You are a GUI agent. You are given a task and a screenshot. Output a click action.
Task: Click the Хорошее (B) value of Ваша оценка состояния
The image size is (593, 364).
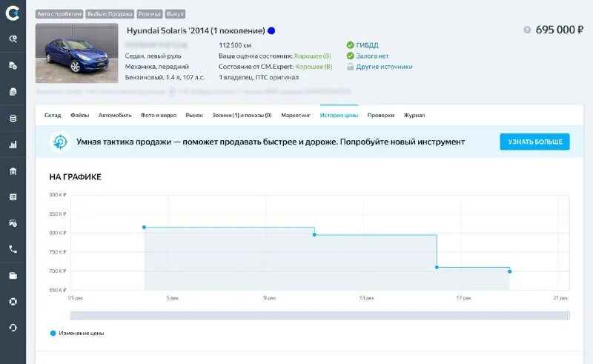pos(312,56)
